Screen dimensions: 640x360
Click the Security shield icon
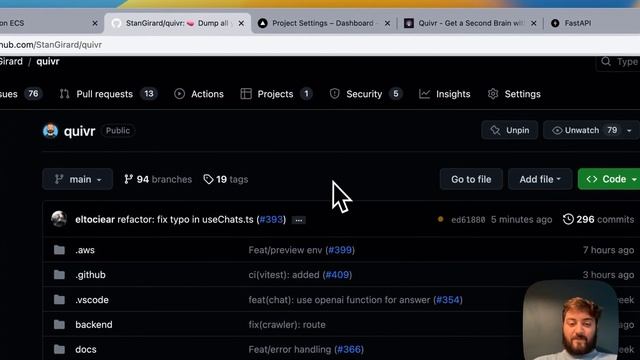pyautogui.click(x=334, y=94)
